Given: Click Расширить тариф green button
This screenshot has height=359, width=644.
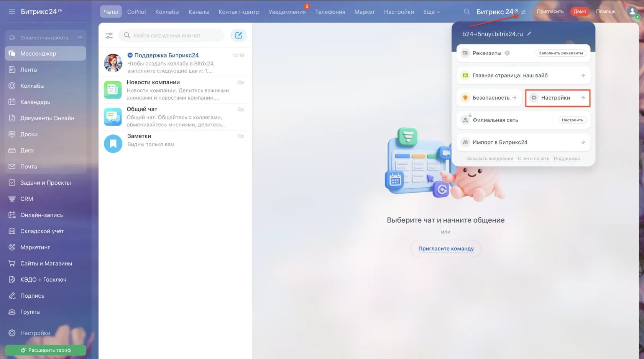Looking at the screenshot, I should (x=46, y=350).
